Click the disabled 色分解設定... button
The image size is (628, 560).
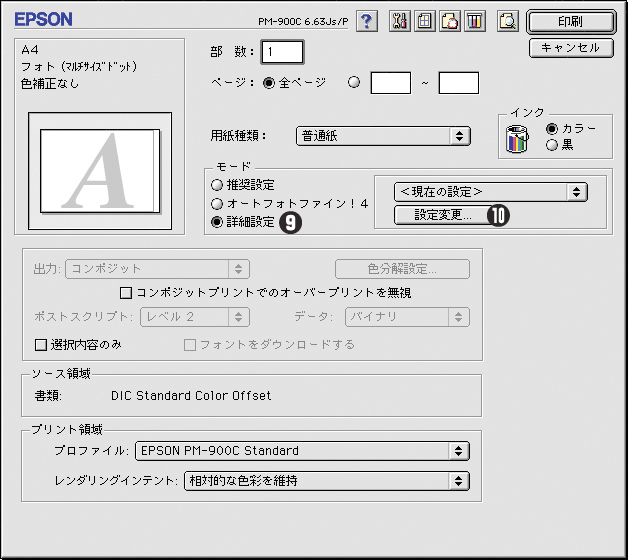pyautogui.click(x=402, y=269)
